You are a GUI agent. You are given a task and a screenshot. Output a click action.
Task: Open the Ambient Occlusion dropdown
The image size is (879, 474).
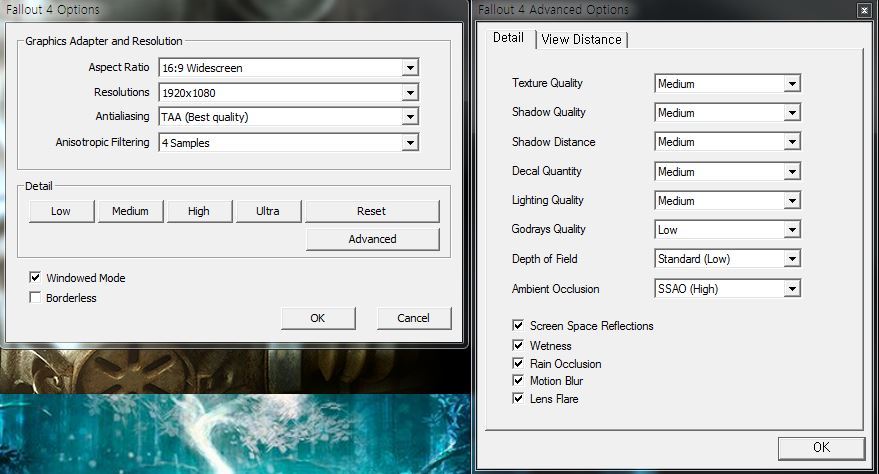pos(727,289)
